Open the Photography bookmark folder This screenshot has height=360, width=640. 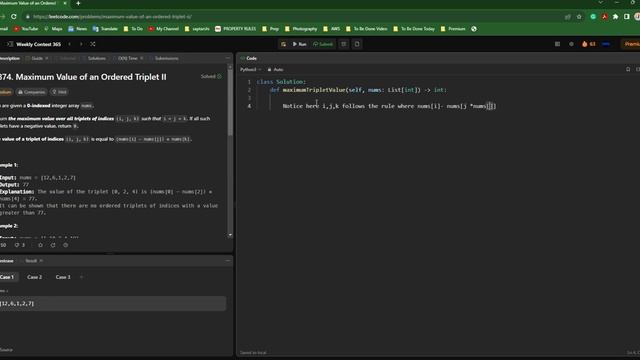[x=301, y=29]
